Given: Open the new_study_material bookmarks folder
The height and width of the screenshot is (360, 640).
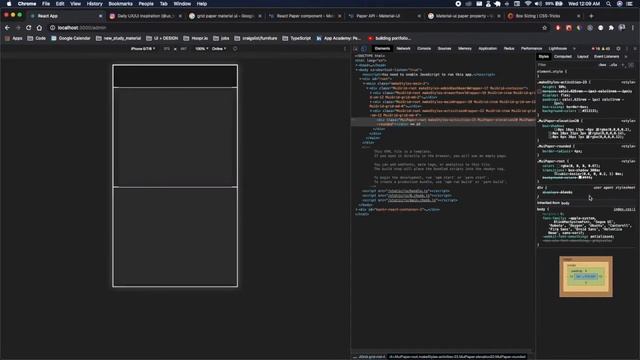Looking at the screenshot, I should [118, 38].
